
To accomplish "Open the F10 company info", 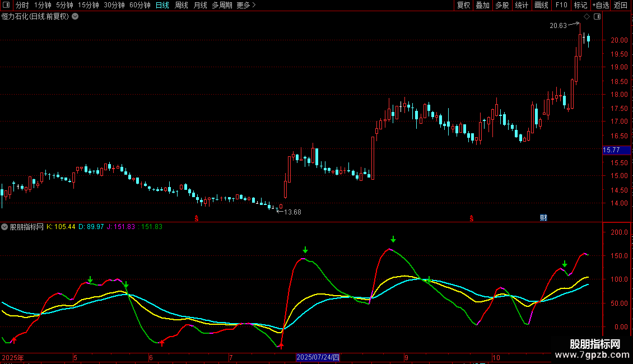I will [561, 5].
